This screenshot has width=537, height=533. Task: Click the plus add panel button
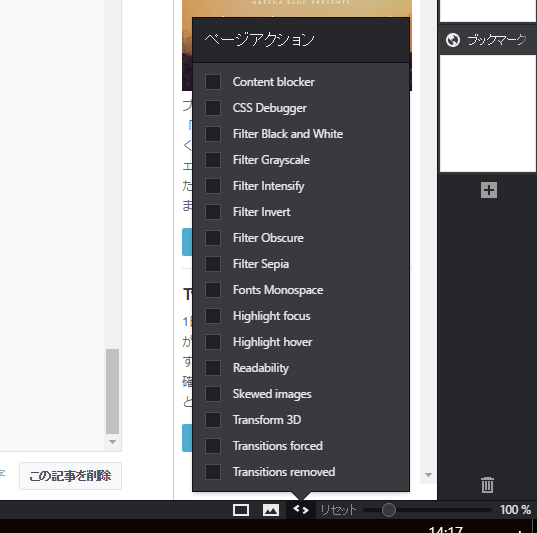[x=489, y=190]
